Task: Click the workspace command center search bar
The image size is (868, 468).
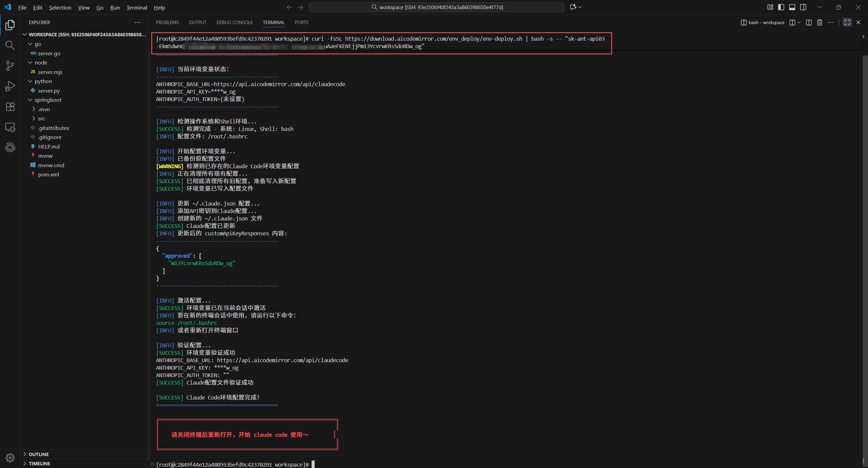Action: point(437,7)
